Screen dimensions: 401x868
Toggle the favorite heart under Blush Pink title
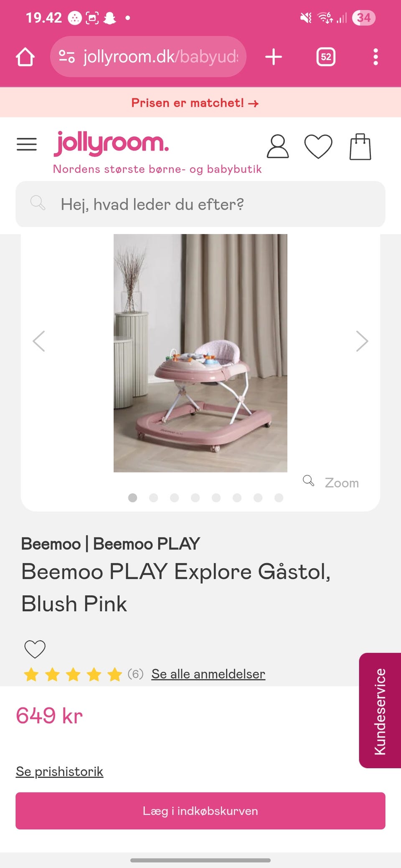click(35, 649)
